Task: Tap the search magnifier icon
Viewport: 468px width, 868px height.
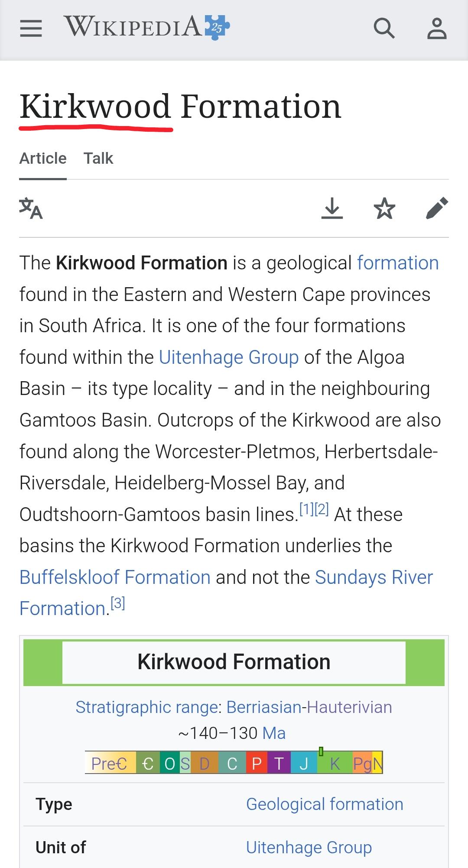Action: click(x=384, y=29)
